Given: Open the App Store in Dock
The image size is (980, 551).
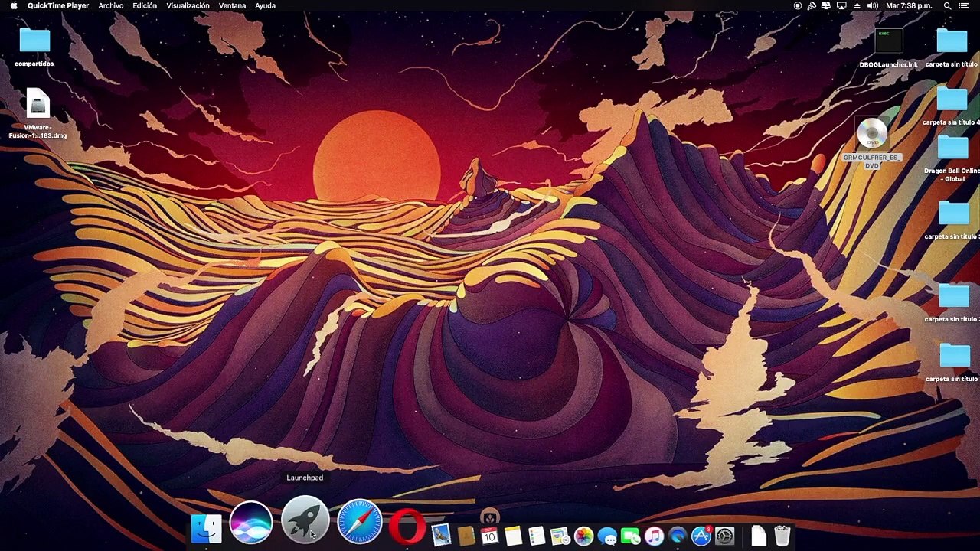Looking at the screenshot, I should [x=701, y=536].
